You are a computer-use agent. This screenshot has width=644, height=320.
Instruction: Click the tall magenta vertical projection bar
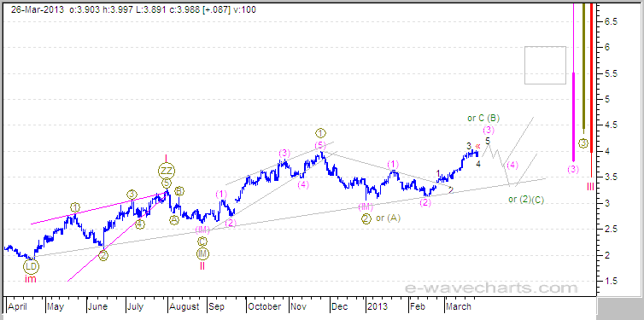pyautogui.click(x=573, y=82)
